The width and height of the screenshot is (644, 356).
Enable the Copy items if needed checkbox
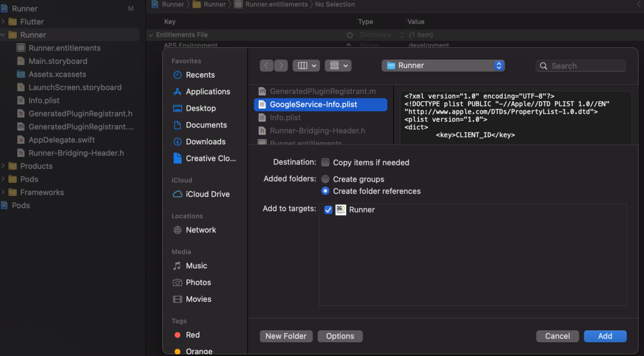click(326, 162)
